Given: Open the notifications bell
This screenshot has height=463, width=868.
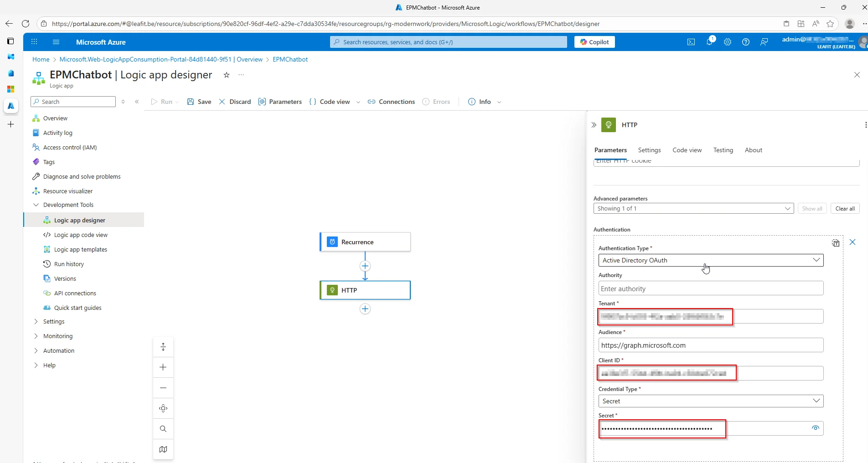Looking at the screenshot, I should pos(710,41).
